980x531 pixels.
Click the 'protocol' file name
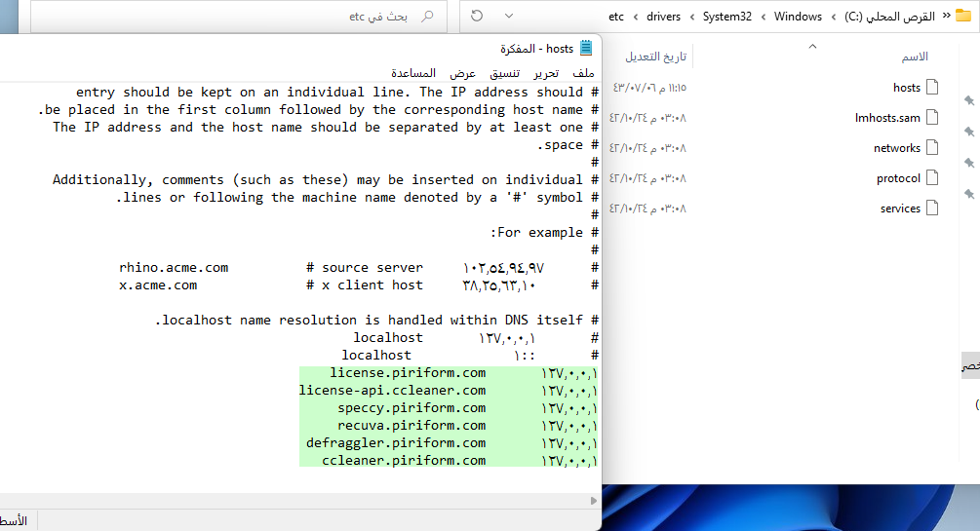click(898, 178)
